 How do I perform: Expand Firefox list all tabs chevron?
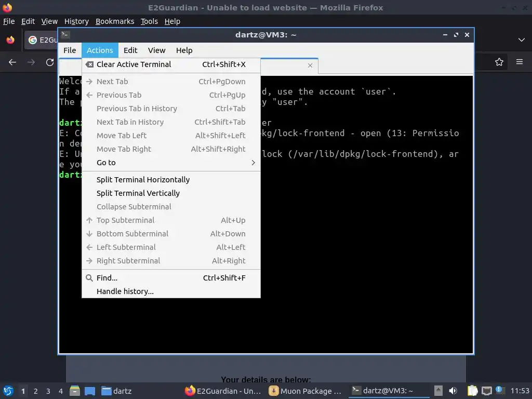(x=522, y=40)
